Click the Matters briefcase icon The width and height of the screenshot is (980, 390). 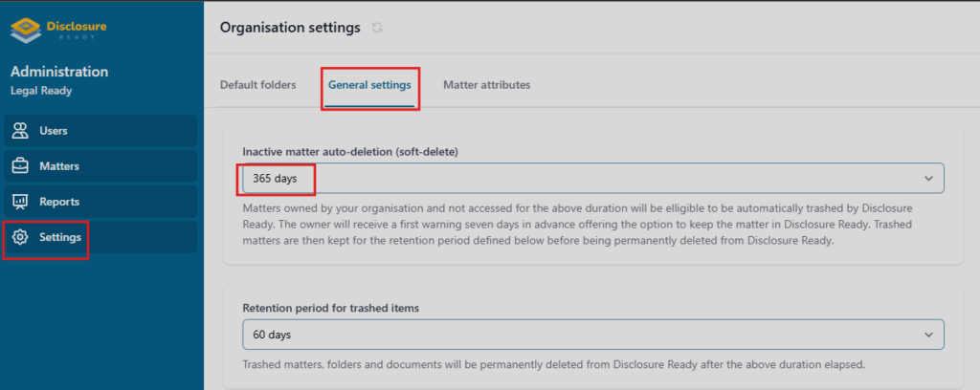click(x=21, y=166)
